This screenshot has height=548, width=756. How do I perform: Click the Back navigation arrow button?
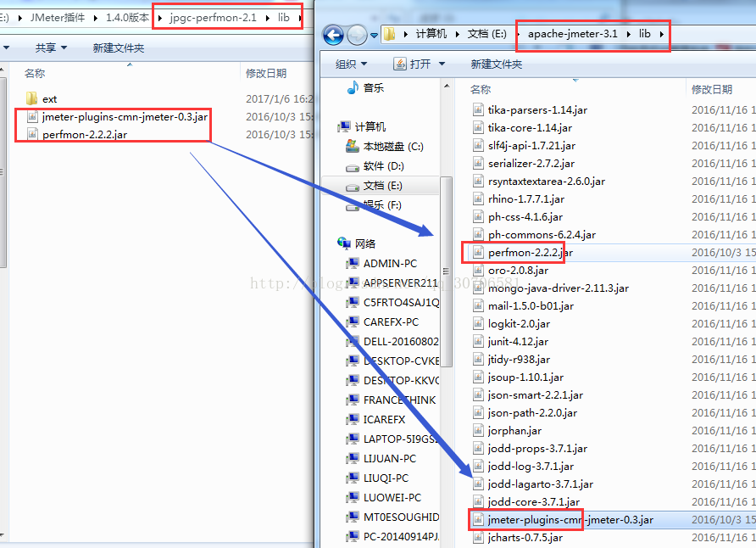pos(334,35)
